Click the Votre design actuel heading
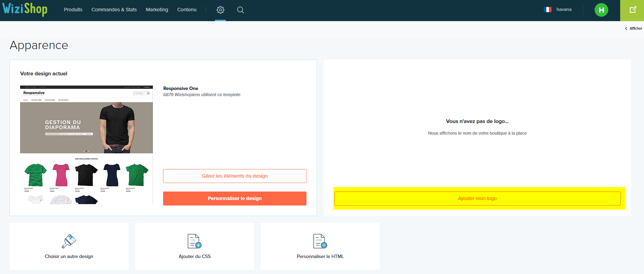The width and height of the screenshot is (644, 274). click(x=44, y=74)
